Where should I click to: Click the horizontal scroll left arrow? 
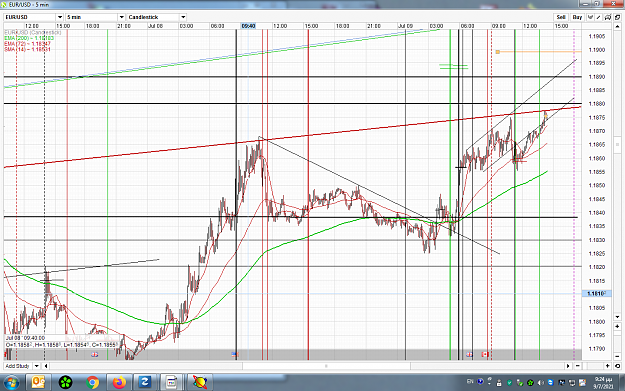tap(46, 366)
